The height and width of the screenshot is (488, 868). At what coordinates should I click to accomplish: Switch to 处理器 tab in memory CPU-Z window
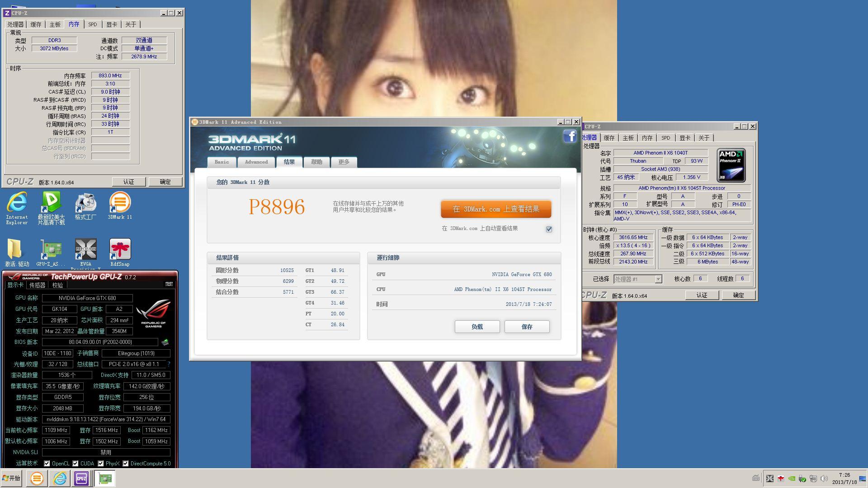click(x=15, y=24)
